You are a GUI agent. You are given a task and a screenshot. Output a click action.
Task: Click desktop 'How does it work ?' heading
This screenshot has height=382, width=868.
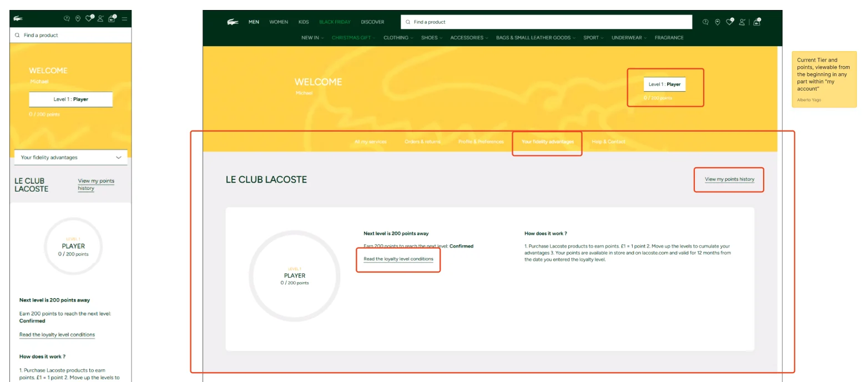click(546, 234)
